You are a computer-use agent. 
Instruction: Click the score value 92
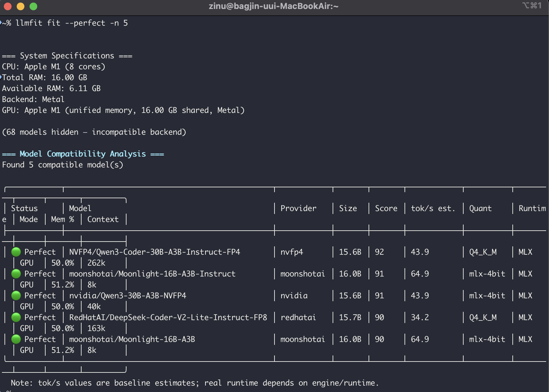click(x=379, y=252)
